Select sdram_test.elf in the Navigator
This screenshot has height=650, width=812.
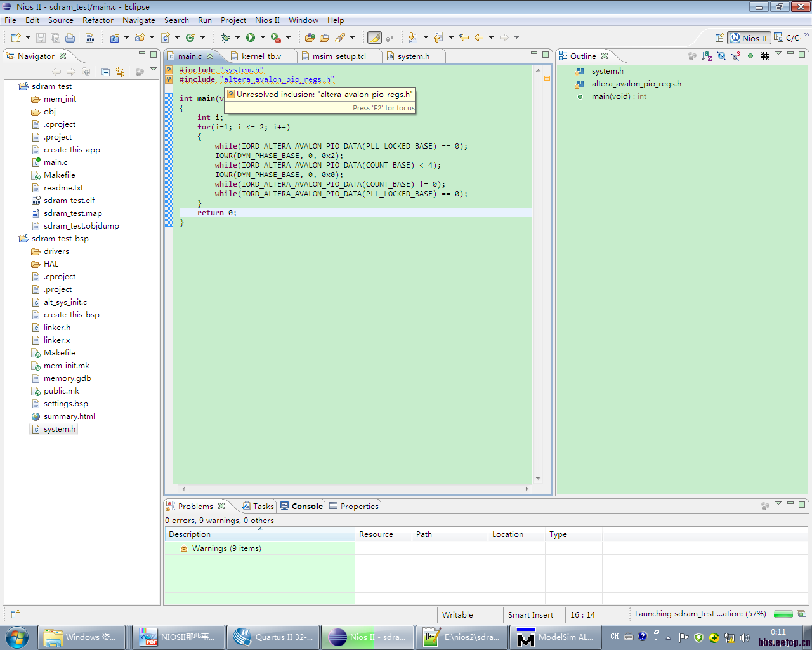[69, 201]
